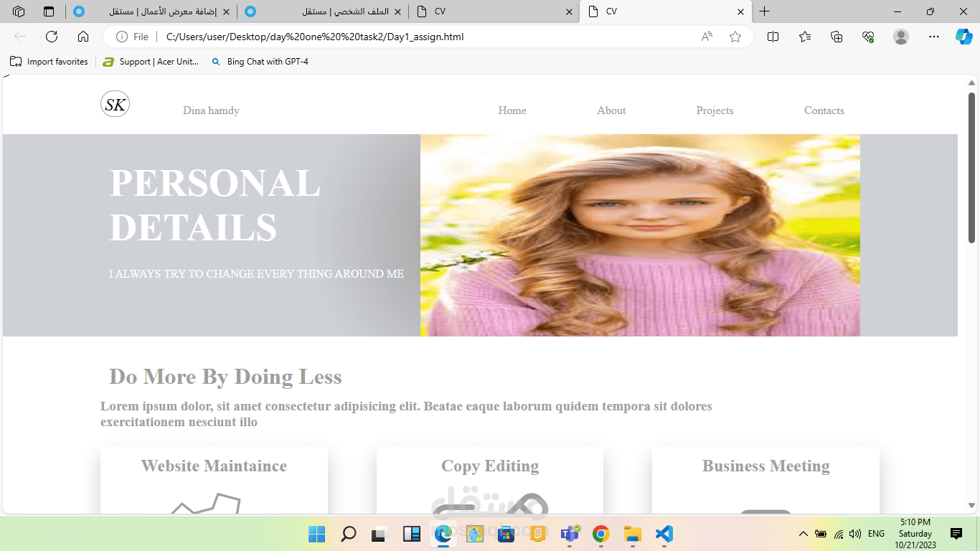Launch the Copilot sidebar icon
Viewport: 980px width, 551px height.
(963, 37)
